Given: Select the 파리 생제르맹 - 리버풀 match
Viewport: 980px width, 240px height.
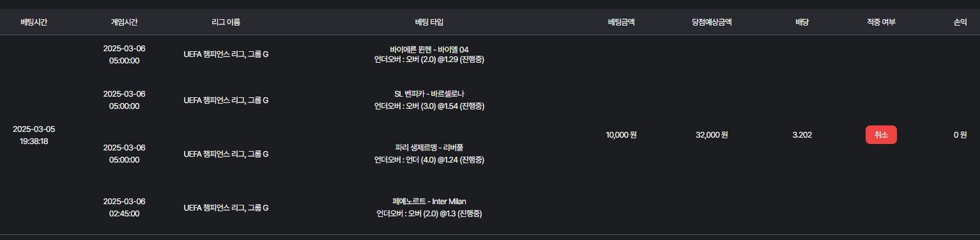Looking at the screenshot, I should [429, 148].
